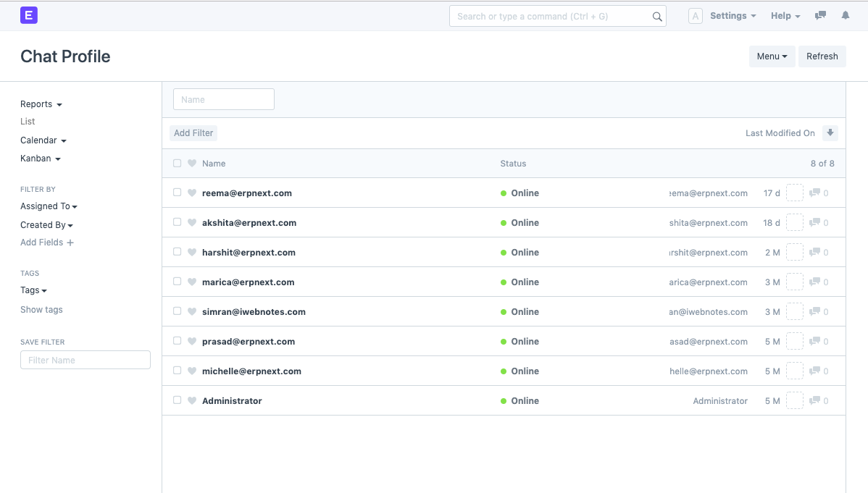Click the ERPNext logo icon
This screenshot has height=493, width=868.
(x=29, y=15)
